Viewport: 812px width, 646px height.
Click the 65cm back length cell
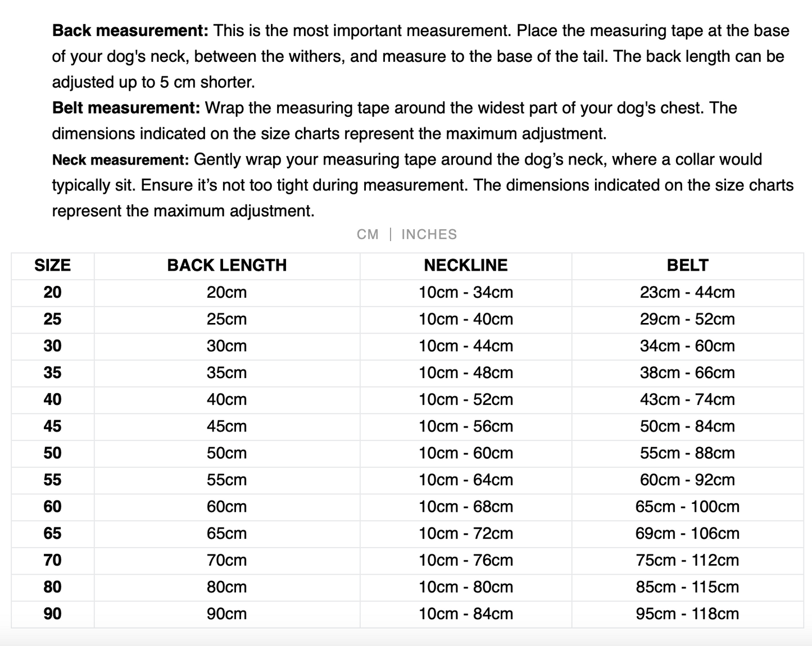pyautogui.click(x=226, y=534)
